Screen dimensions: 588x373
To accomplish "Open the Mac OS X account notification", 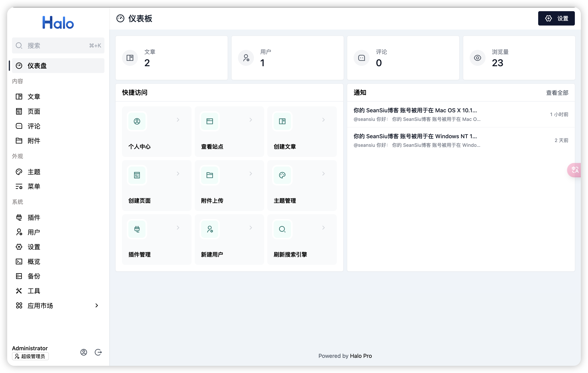I will point(461,114).
